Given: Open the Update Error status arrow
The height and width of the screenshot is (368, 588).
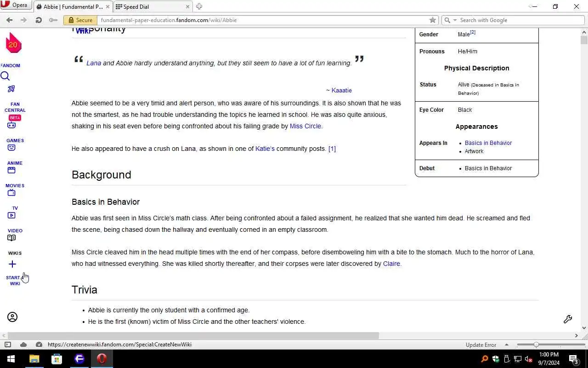Looking at the screenshot, I should click(507, 345).
